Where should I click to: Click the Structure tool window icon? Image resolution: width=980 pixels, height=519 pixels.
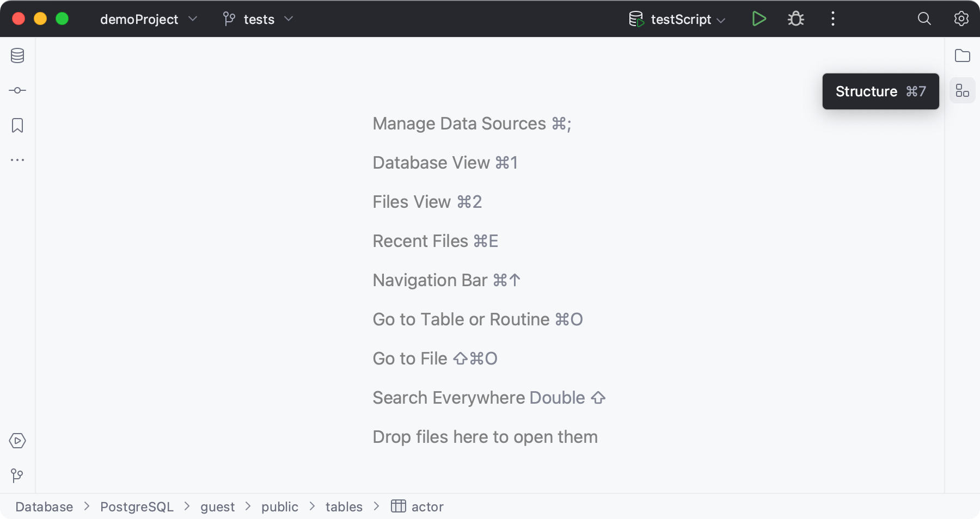(x=963, y=90)
